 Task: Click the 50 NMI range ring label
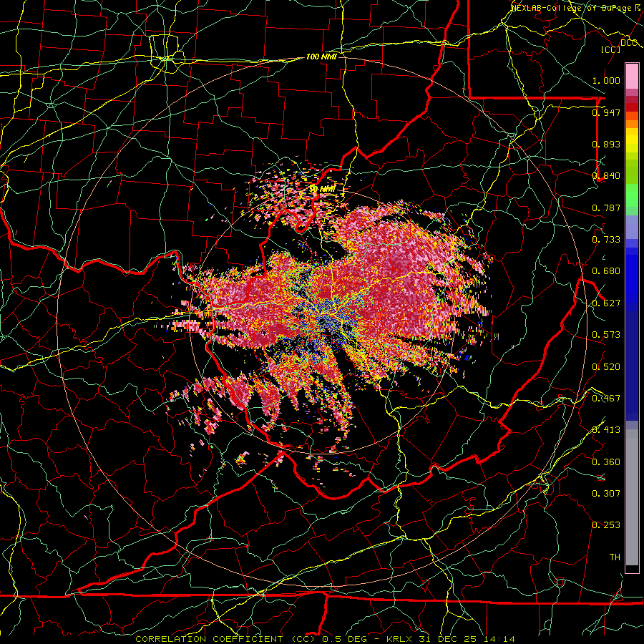[x=323, y=189]
